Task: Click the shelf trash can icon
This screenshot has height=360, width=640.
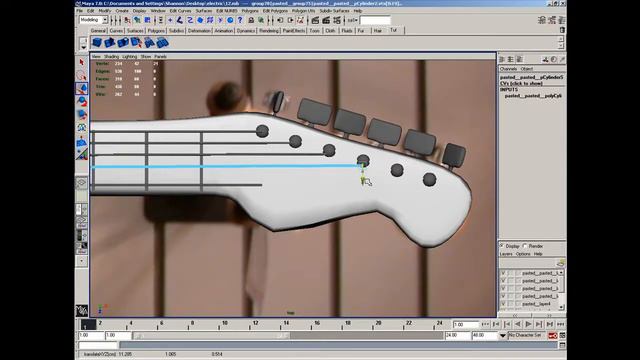Action: coord(562,30)
